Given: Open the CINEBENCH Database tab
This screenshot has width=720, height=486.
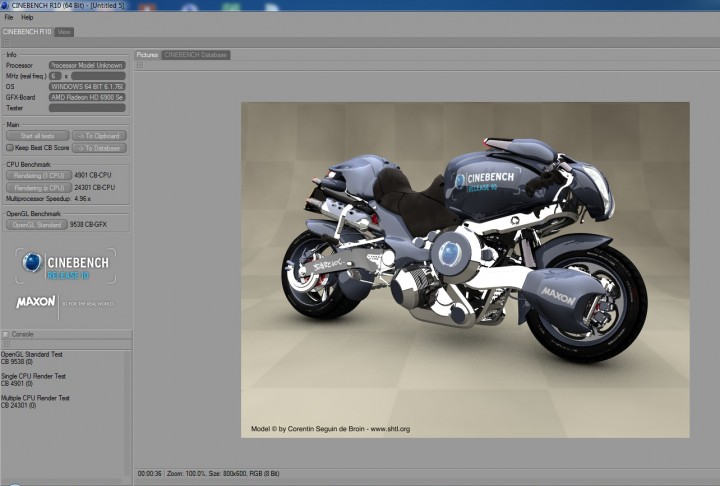Looking at the screenshot, I should click(x=196, y=55).
